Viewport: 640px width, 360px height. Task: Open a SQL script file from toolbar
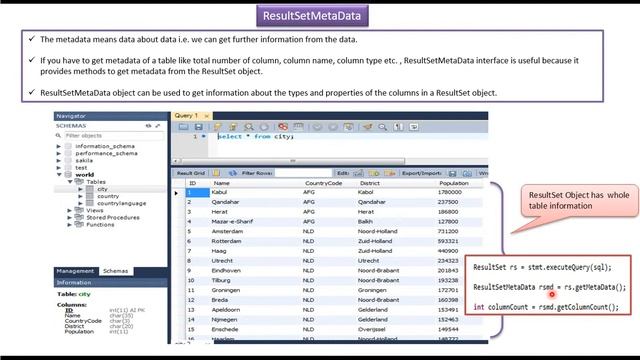pyautogui.click(x=184, y=127)
